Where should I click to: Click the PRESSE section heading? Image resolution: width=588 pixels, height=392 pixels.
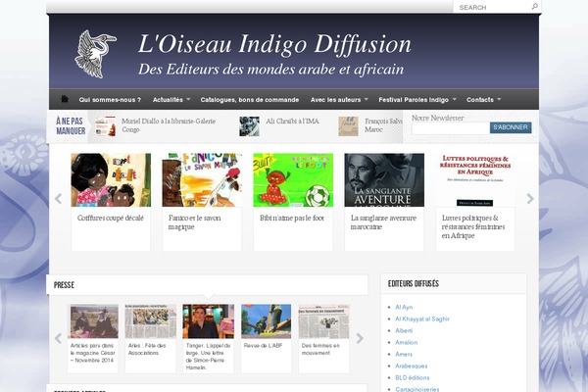pos(64,285)
